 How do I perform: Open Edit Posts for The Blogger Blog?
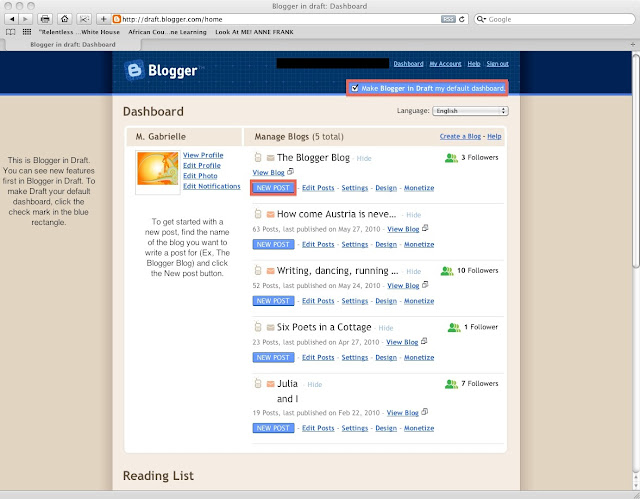point(318,188)
